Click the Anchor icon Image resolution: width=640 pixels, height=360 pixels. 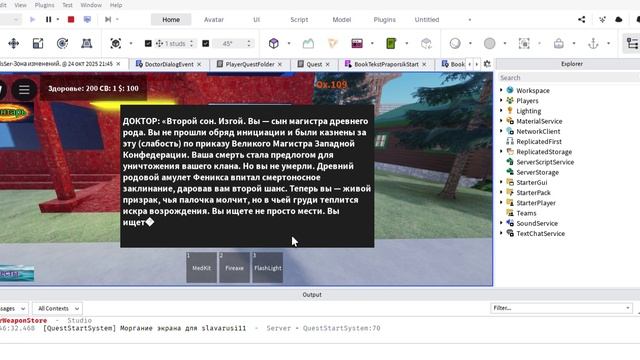pos(593,43)
